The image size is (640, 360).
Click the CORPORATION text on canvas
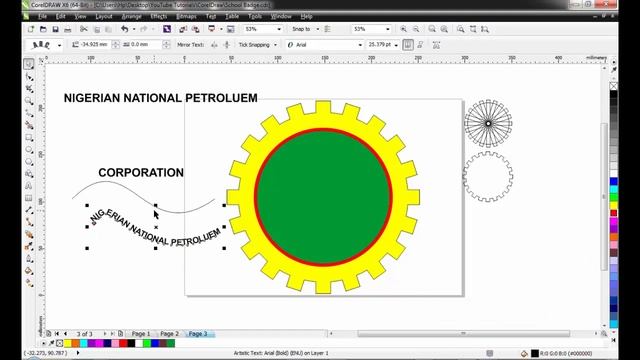[141, 173]
